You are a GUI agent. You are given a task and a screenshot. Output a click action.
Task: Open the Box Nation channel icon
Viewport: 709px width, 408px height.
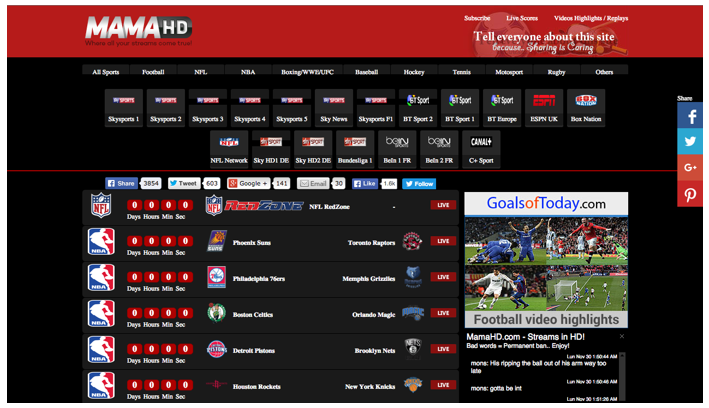click(586, 108)
